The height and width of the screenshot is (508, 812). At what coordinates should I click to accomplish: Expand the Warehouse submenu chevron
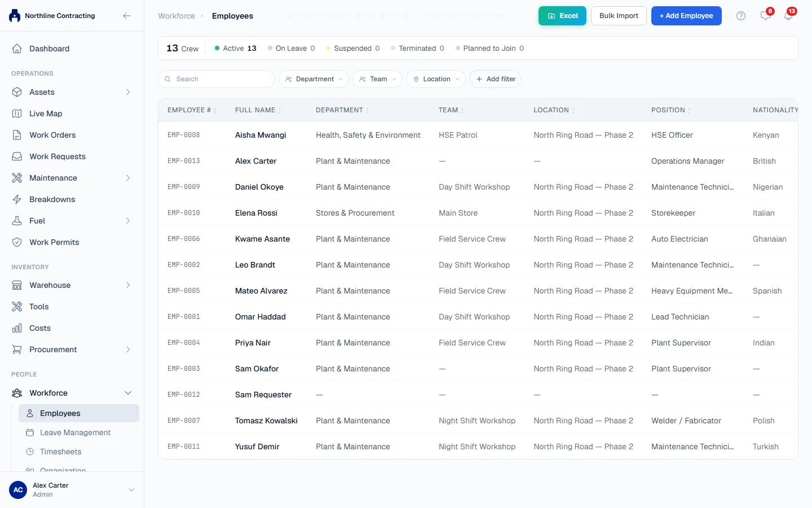click(128, 285)
